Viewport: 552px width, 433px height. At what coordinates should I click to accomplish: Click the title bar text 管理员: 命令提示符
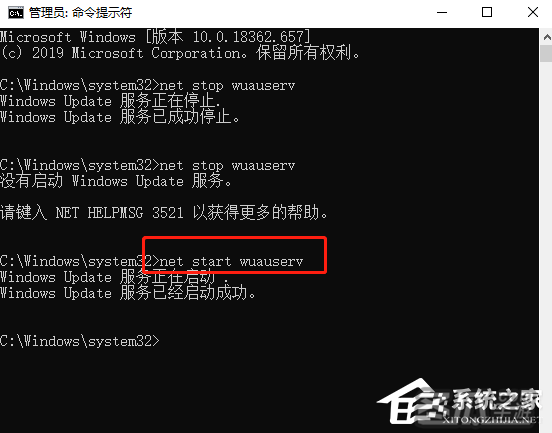(81, 13)
